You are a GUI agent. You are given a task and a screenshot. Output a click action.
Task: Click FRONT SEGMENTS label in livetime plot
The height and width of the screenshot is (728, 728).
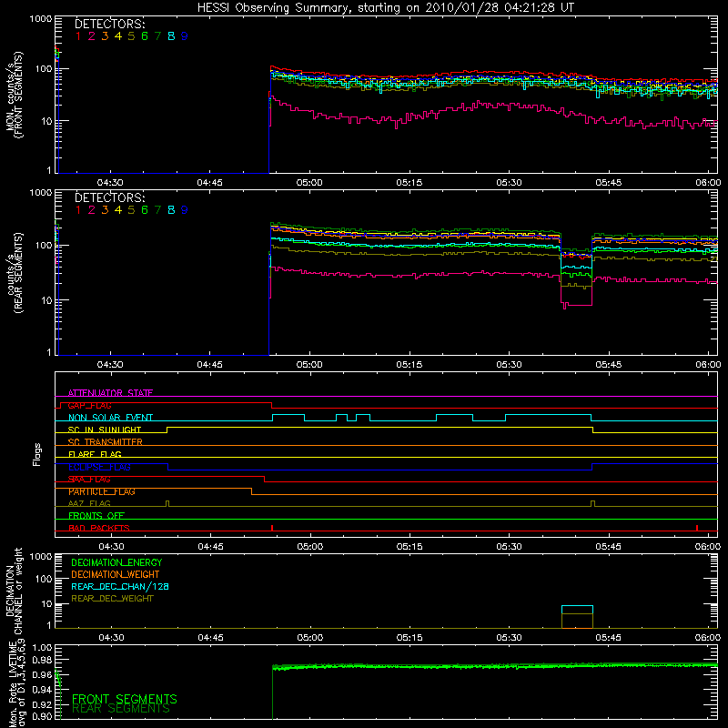pos(125,699)
